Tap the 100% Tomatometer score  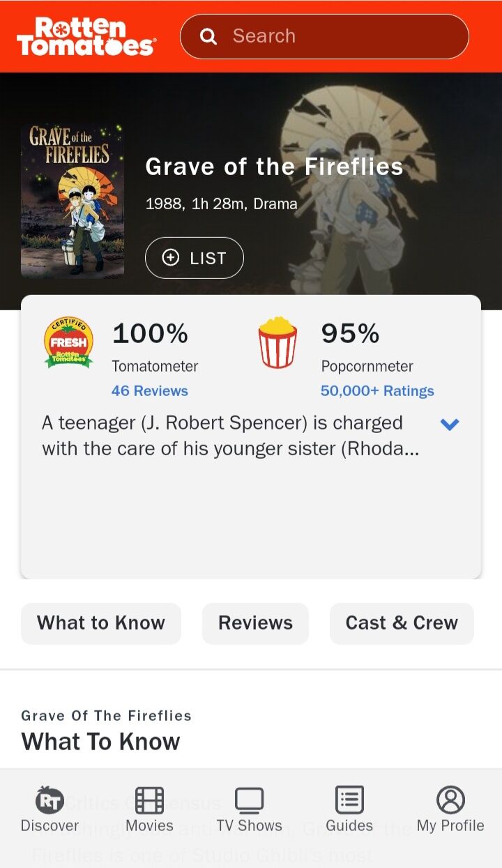click(x=150, y=334)
